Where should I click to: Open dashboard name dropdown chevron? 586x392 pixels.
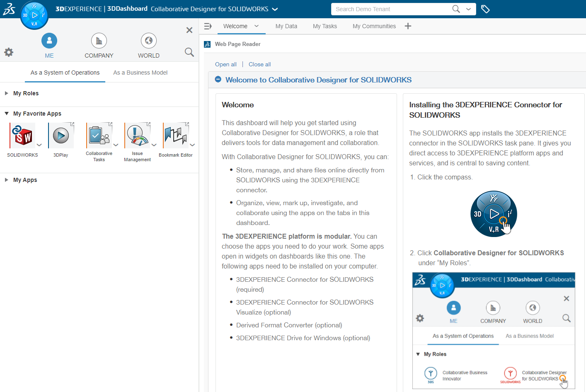(x=275, y=9)
